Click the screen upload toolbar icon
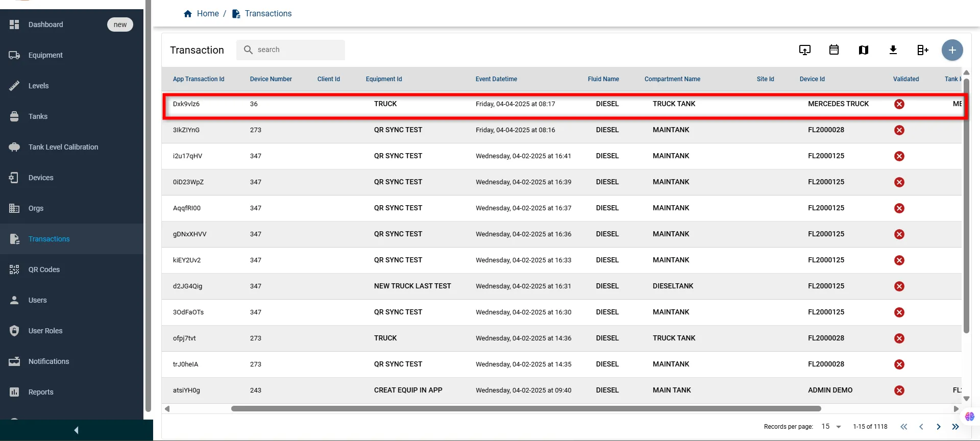 click(x=804, y=50)
